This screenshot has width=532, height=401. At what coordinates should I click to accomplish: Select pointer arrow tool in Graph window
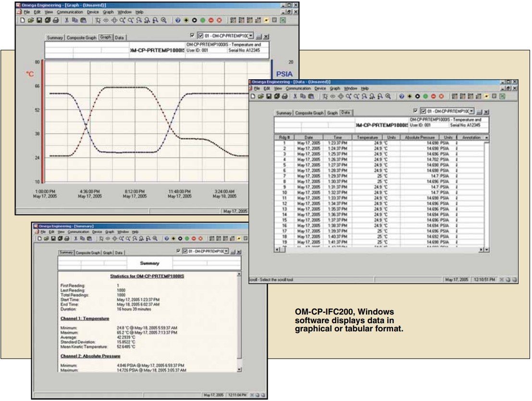[x=98, y=20]
